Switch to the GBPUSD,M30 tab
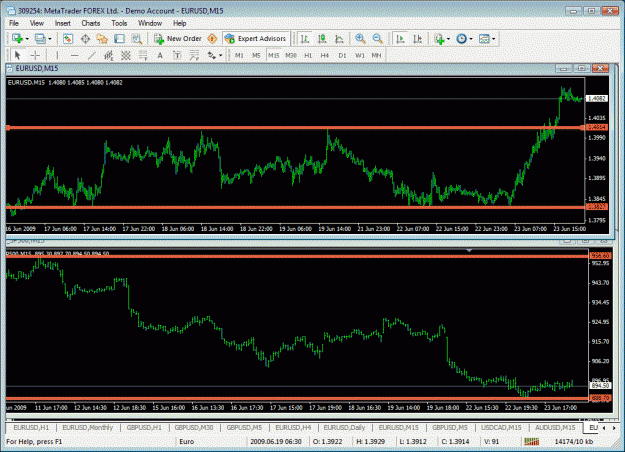 194,427
